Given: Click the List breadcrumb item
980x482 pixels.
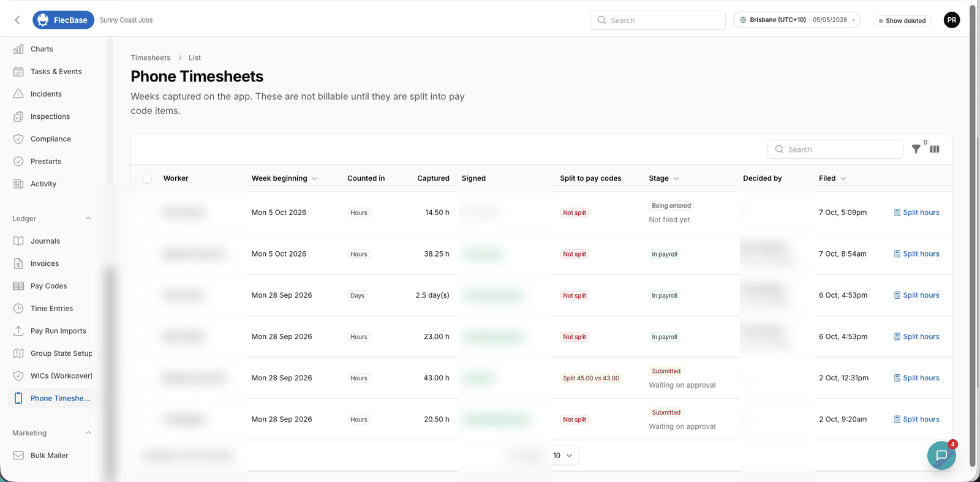Looking at the screenshot, I should [x=194, y=58].
